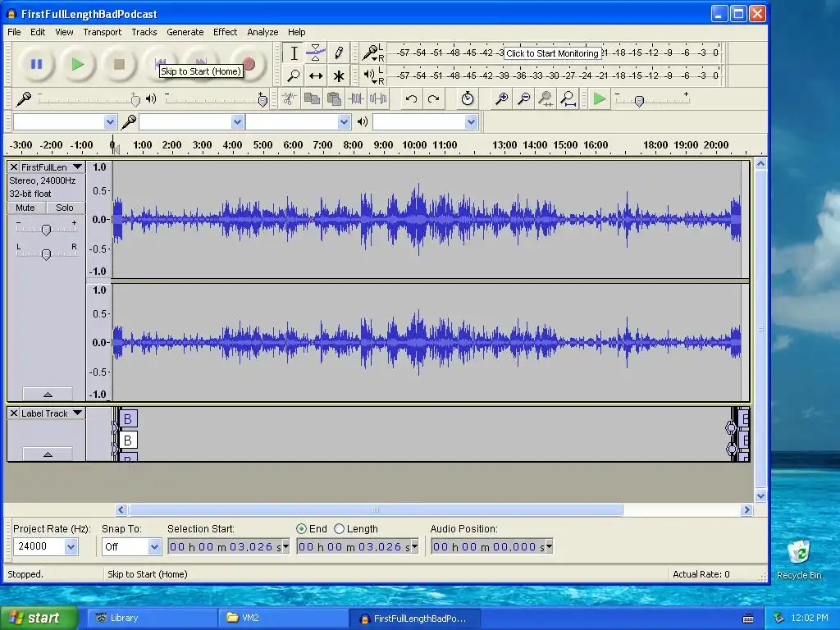Collapse the Label Track
840x630 pixels.
(48, 454)
